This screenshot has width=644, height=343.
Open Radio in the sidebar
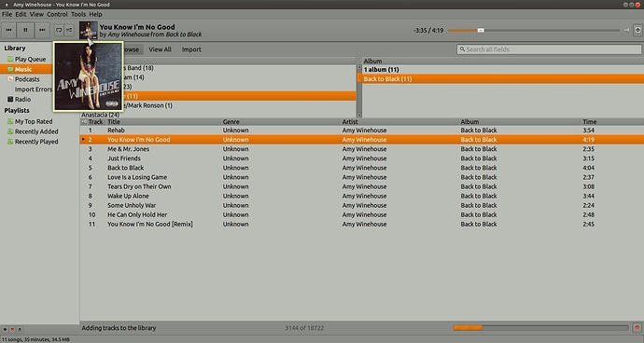point(22,100)
